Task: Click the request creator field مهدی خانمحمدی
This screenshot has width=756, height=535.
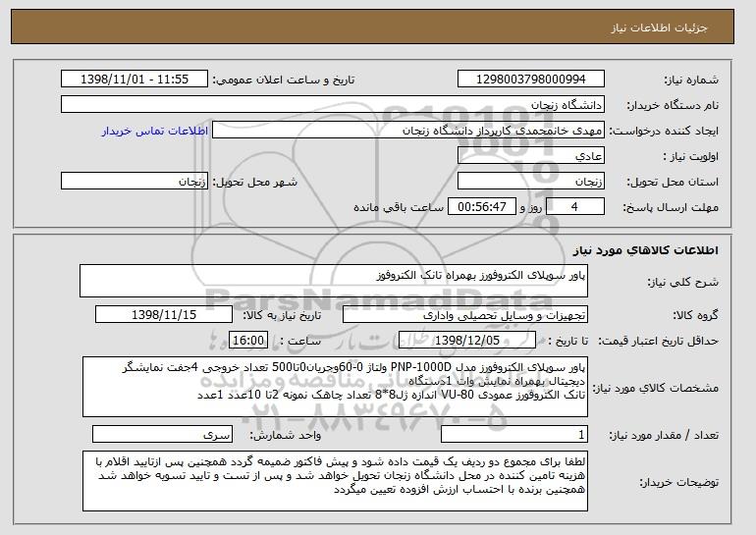Action: point(408,131)
